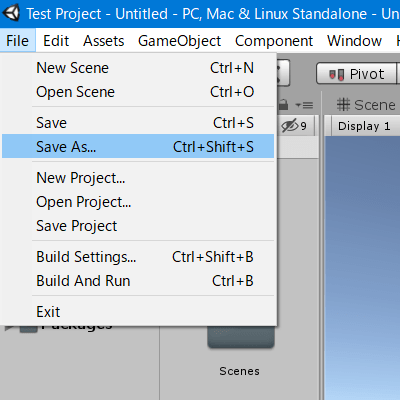The width and height of the screenshot is (400, 400).
Task: Click the panel lock icon
Action: pos(283,105)
